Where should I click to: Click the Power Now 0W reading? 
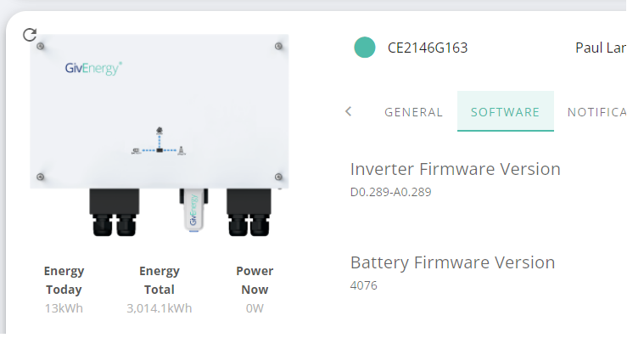255,308
